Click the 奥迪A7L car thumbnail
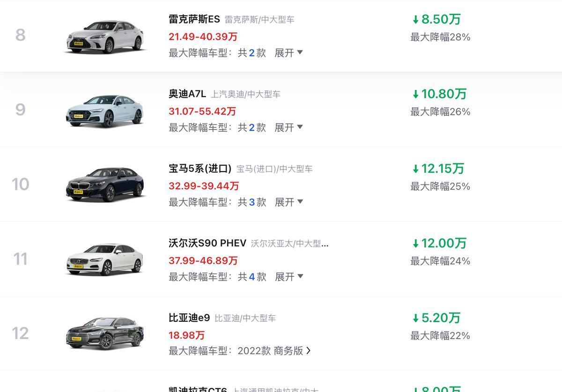The height and width of the screenshot is (392, 562). tap(104, 111)
